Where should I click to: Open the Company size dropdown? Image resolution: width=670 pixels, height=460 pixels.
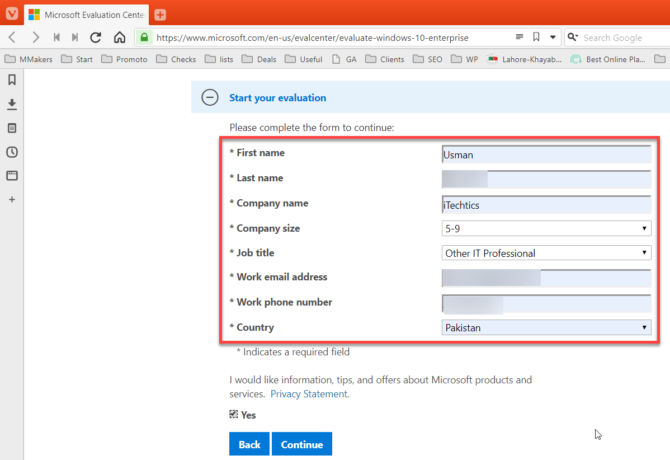point(546,229)
